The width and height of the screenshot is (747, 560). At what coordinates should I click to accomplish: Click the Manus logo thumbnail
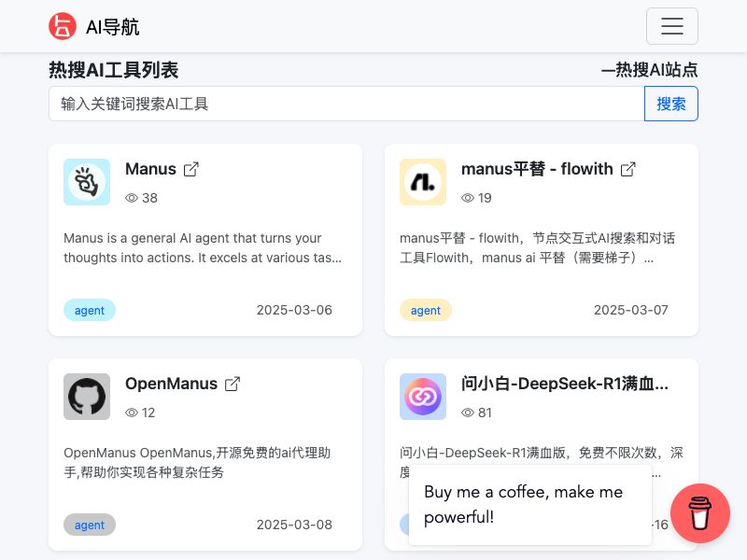click(x=87, y=182)
